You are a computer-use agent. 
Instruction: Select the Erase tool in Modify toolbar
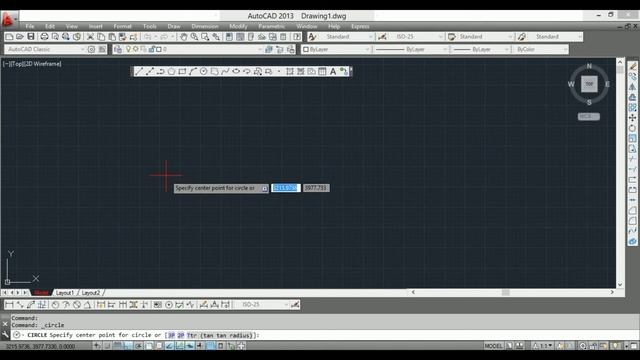click(632, 66)
